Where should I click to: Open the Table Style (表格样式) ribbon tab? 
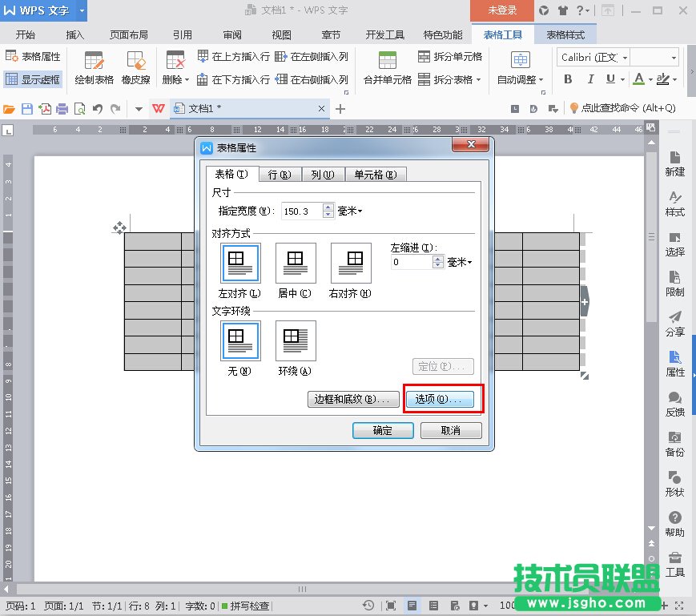coord(565,35)
